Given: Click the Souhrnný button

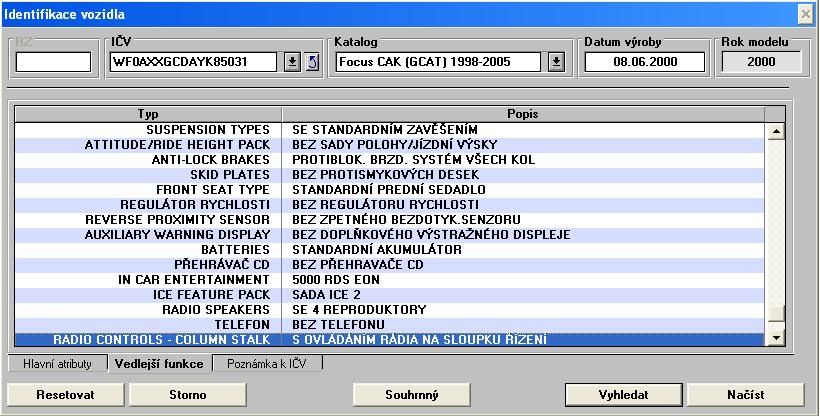Looking at the screenshot, I should [x=412, y=394].
